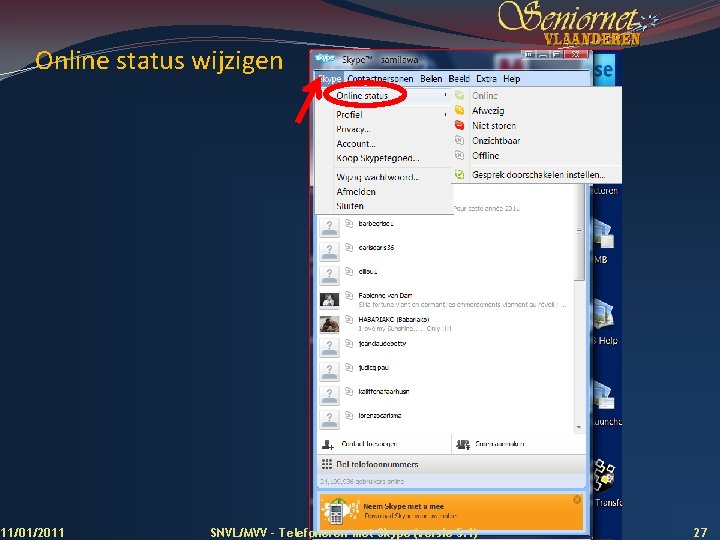Open the Beeld menu
Viewport: 720px width, 540px height.
[x=459, y=79]
